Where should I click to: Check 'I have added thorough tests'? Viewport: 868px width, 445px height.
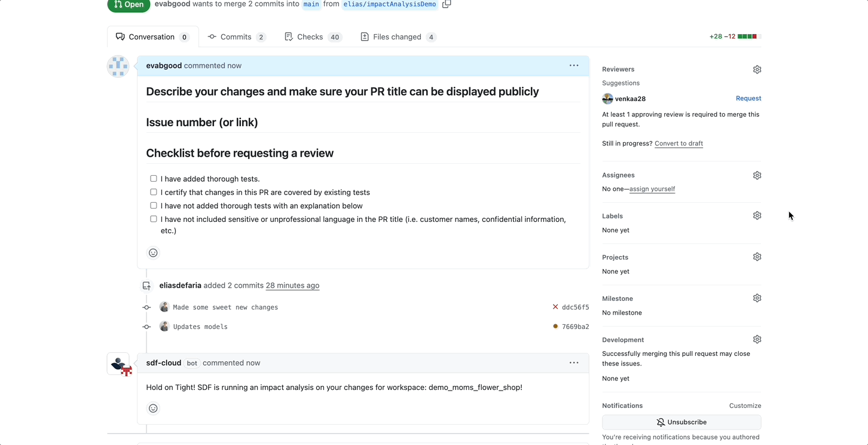point(154,179)
